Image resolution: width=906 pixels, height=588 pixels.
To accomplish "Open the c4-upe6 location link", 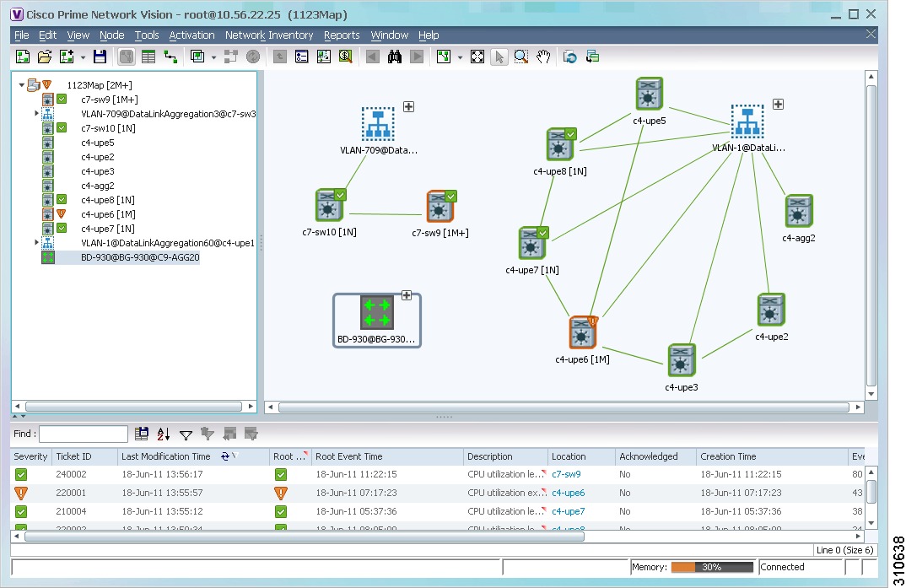I will pos(568,493).
